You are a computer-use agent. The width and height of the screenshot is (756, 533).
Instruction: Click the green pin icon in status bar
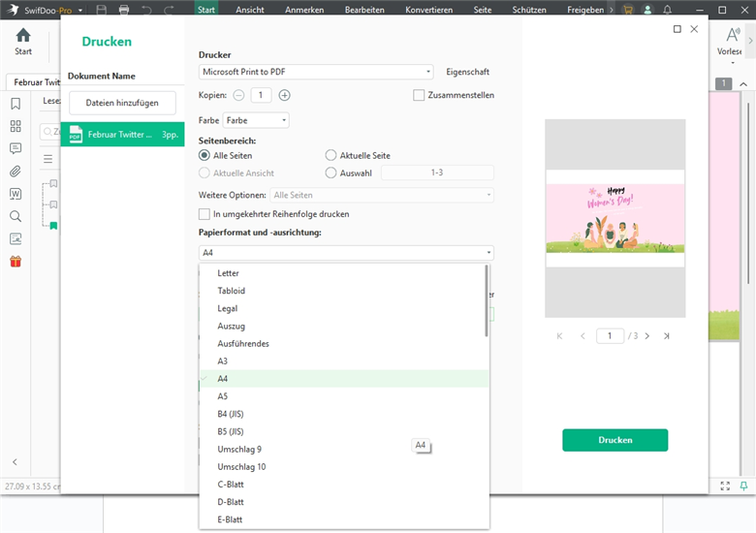click(x=744, y=486)
